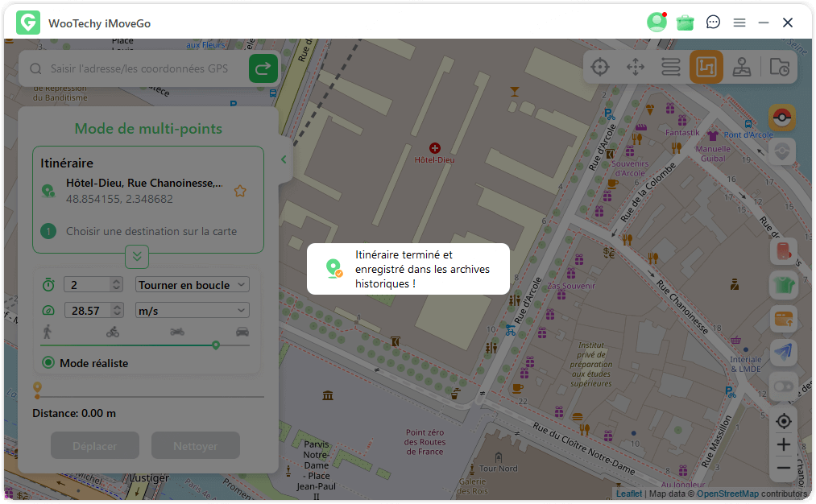Screen dimensions: 816x504
Task: Select the highlighted multi-spot mode icon
Action: click(x=706, y=68)
